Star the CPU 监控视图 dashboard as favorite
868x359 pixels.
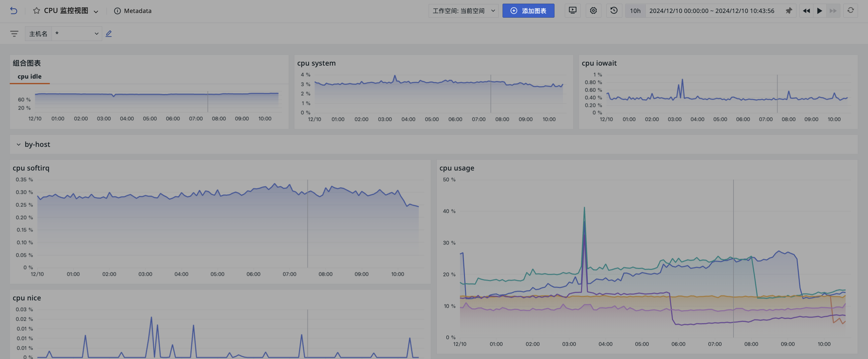tap(36, 11)
